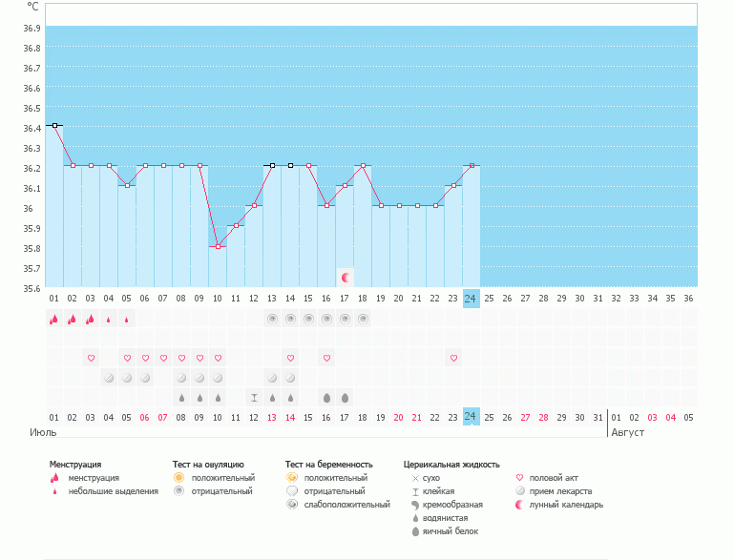Click the lunar calendar moon icon on day 17
This screenshot has width=734, height=560.
pyautogui.click(x=346, y=277)
